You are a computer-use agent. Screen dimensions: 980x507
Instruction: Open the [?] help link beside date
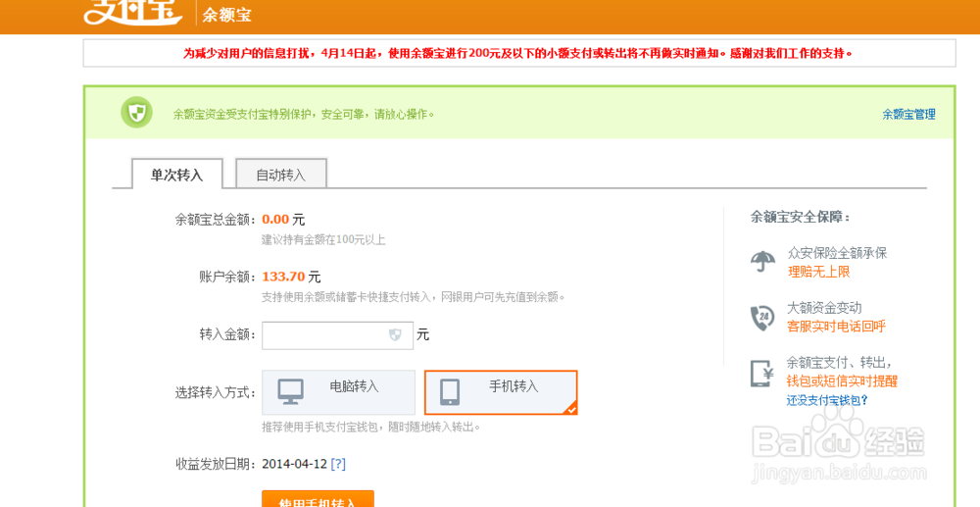(x=338, y=464)
